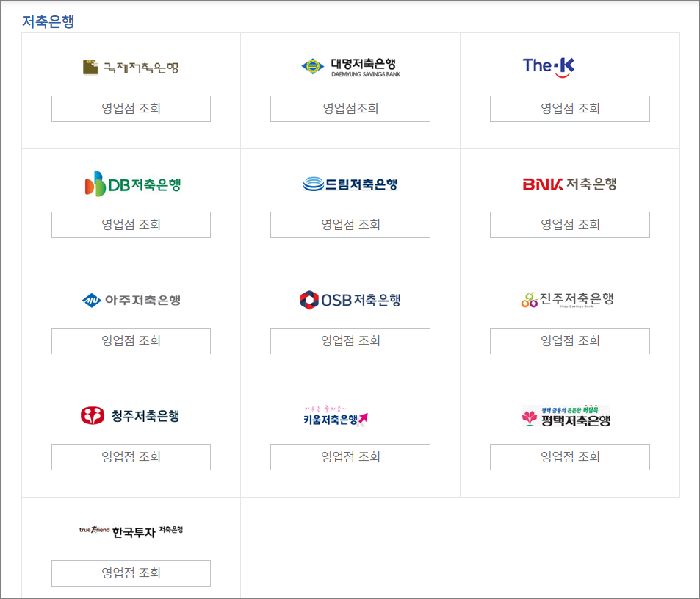
Task: Open branch lookup under The-K logo
Action: pos(570,109)
